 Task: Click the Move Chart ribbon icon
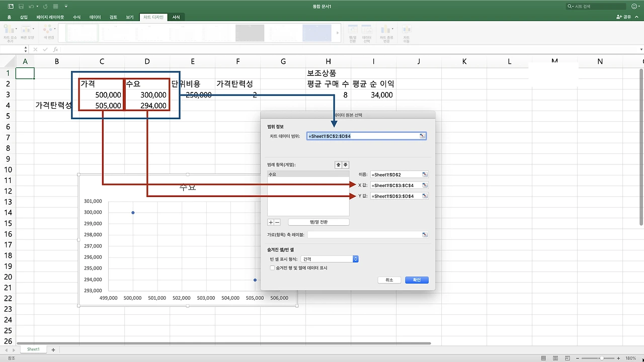(406, 33)
